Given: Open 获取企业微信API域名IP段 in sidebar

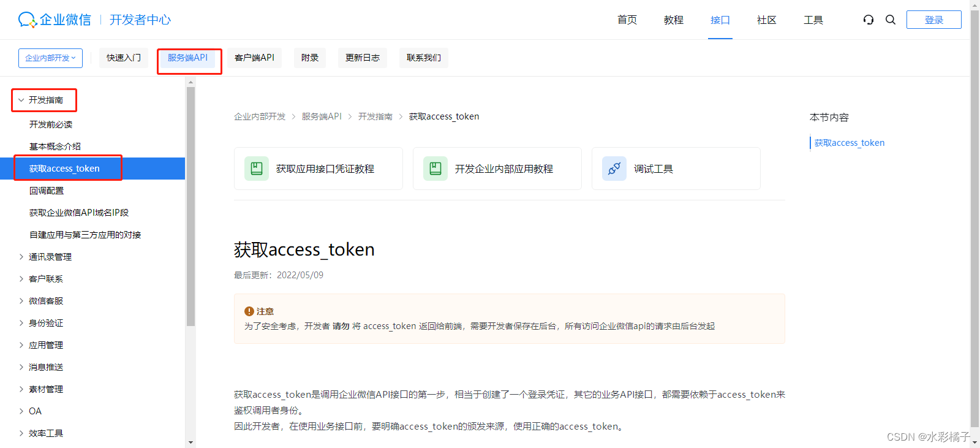Looking at the screenshot, I should click(x=79, y=213).
